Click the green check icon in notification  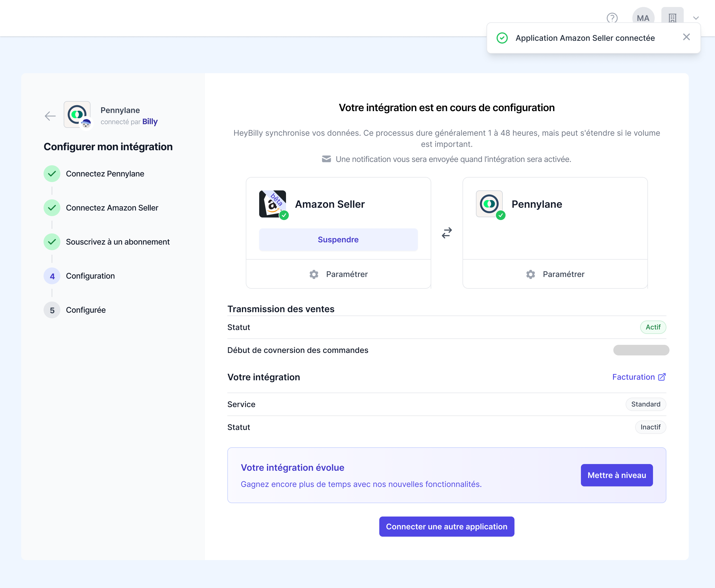(x=502, y=38)
